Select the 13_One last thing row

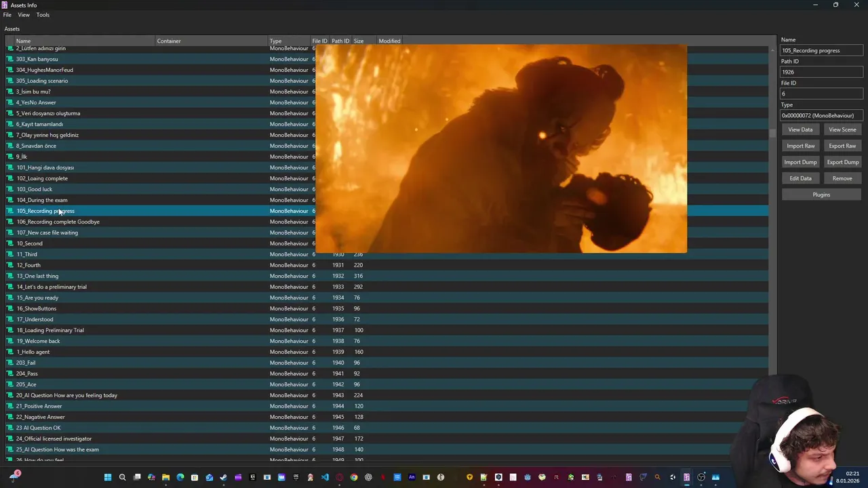click(x=387, y=276)
